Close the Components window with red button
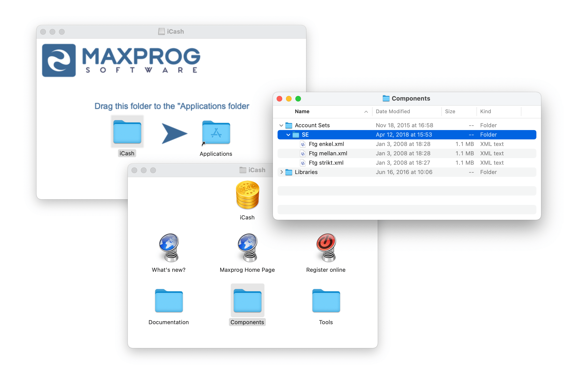 tap(279, 99)
